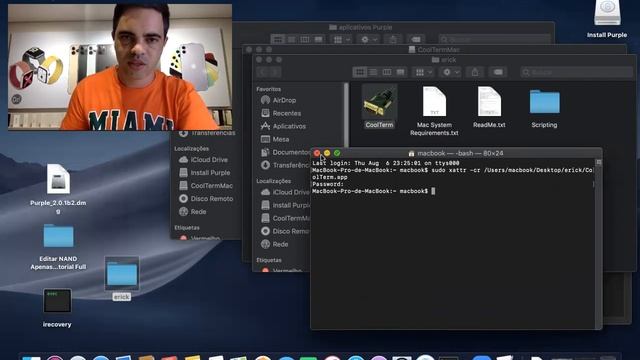
Task: Select the CoolTerm app icon
Action: (x=379, y=102)
